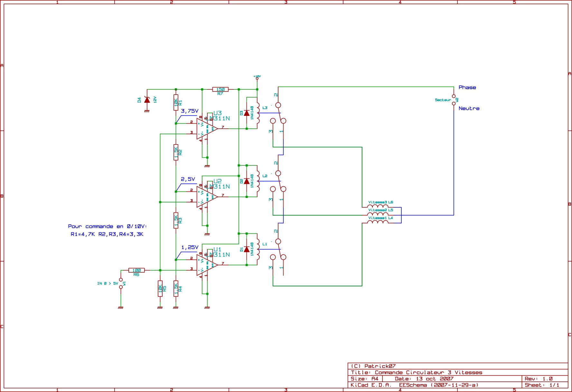Select the 10K resistor R5
The height and width of the screenshot is (392, 572).
(x=160, y=288)
